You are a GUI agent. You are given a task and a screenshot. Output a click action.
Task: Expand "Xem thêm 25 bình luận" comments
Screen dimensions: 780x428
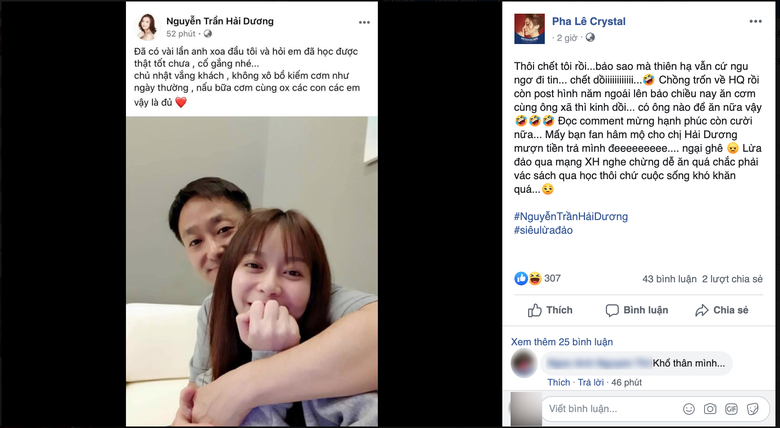(x=562, y=342)
